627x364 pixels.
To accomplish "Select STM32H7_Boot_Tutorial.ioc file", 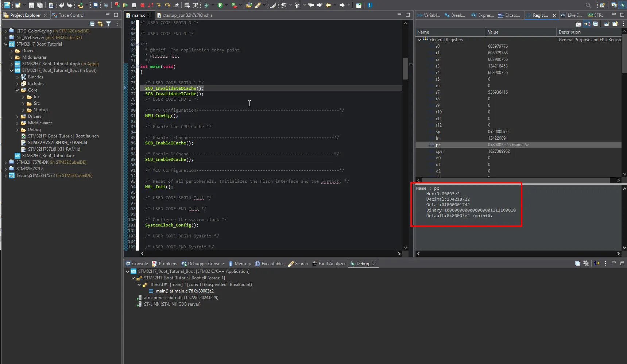I will pyautogui.click(x=48, y=156).
